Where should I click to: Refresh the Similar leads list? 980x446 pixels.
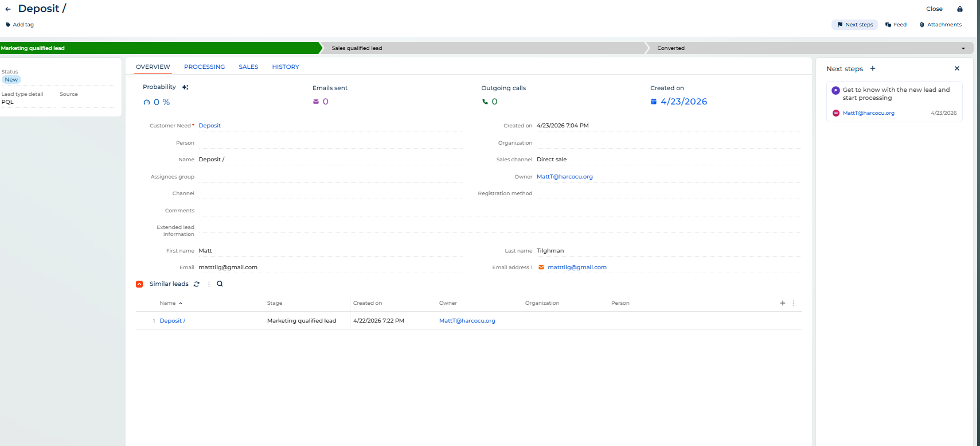[x=197, y=284]
